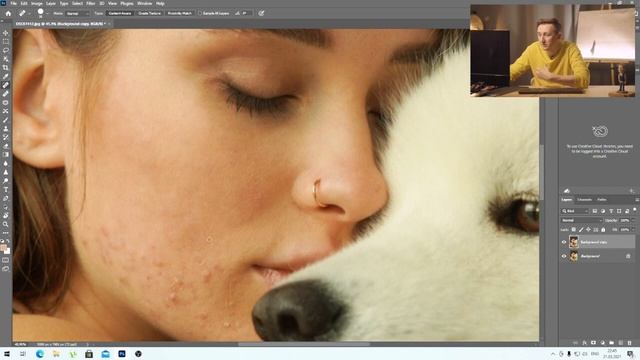This screenshot has height=360, width=640.
Task: Click the layer Opacity value field
Action: pos(625,220)
